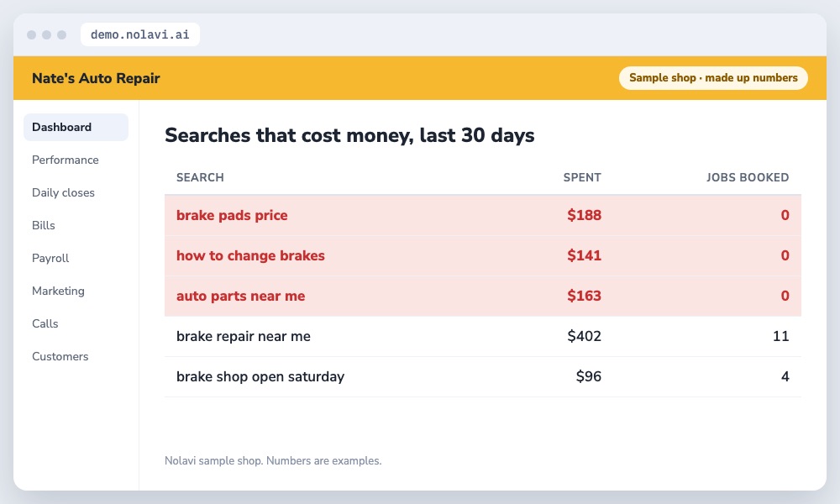Click the Nolavi sample shop footer note
Viewport: 840px width, 504px height.
[273, 460]
